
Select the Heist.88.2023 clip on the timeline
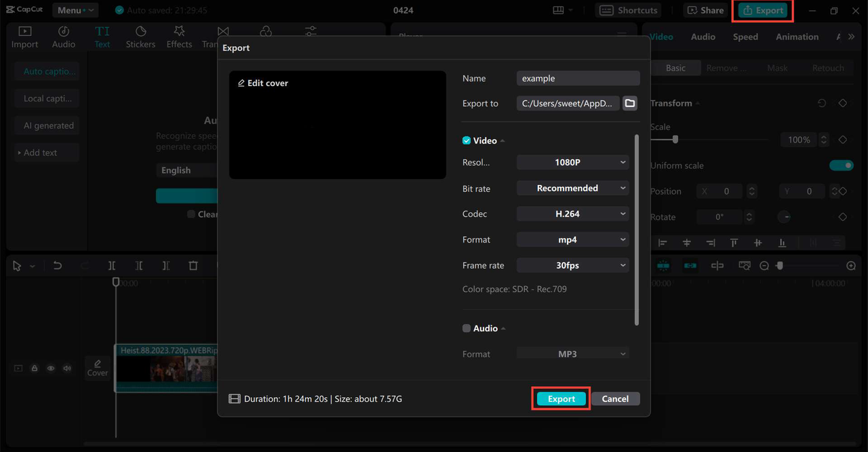coord(166,368)
